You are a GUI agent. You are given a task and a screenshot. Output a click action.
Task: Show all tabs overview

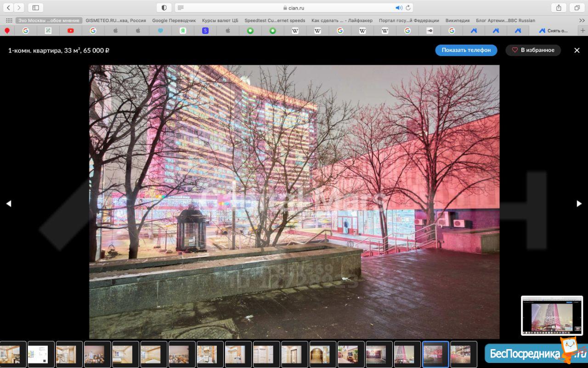click(577, 8)
